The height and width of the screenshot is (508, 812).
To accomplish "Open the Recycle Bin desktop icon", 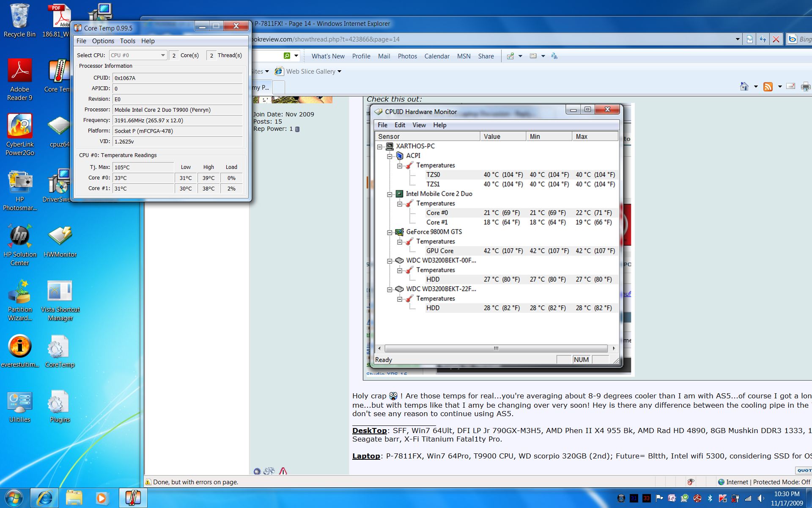I will click(19, 20).
